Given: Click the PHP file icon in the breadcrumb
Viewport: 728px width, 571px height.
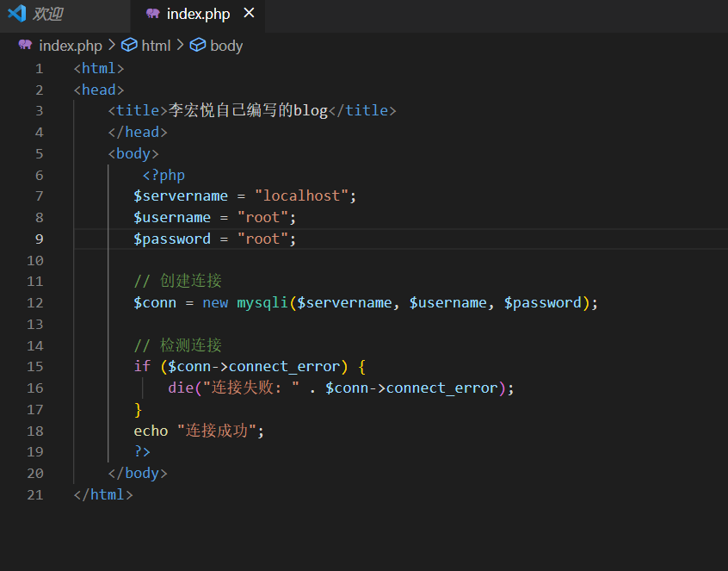Looking at the screenshot, I should 25,46.
